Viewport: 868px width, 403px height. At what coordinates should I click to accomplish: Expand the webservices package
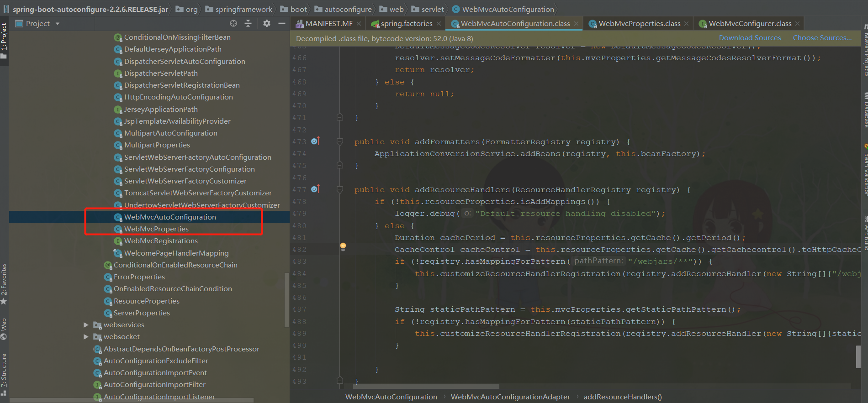point(86,325)
